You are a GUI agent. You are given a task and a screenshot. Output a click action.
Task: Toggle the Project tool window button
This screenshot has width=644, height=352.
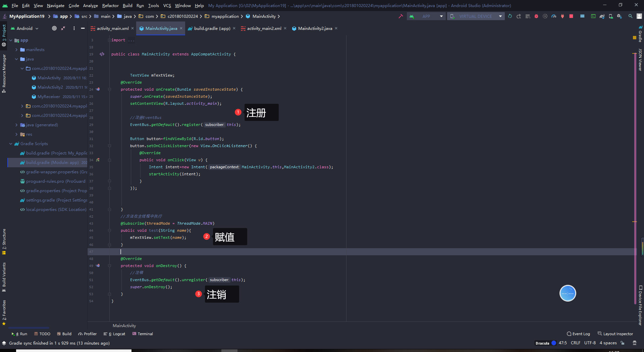tap(4, 36)
